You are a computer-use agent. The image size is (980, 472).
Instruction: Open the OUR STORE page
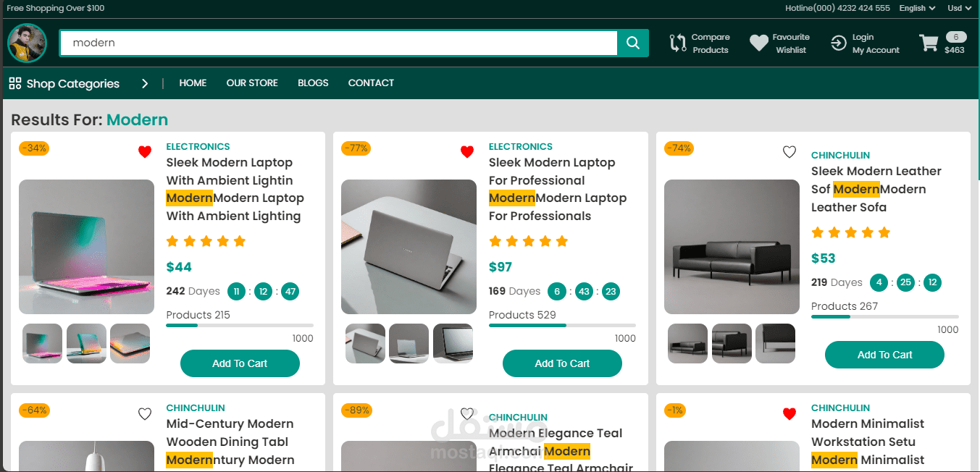pyautogui.click(x=252, y=83)
